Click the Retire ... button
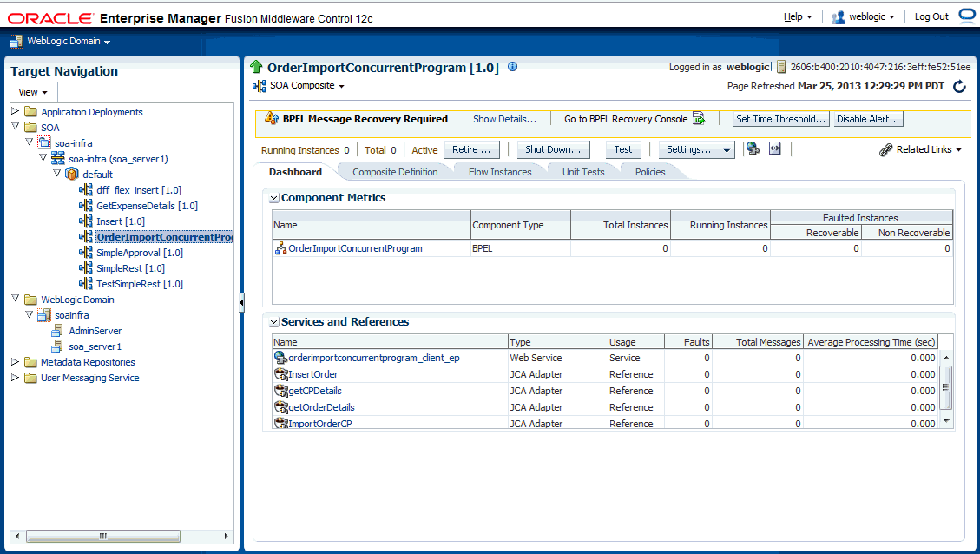 coord(472,149)
